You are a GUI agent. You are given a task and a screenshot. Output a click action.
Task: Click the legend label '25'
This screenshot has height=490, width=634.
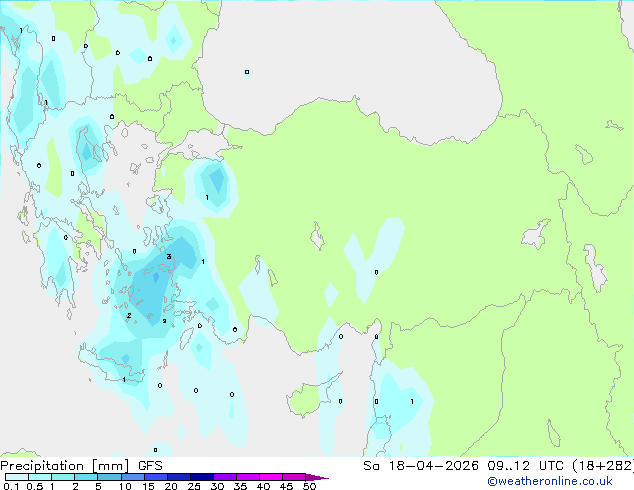tap(194, 486)
